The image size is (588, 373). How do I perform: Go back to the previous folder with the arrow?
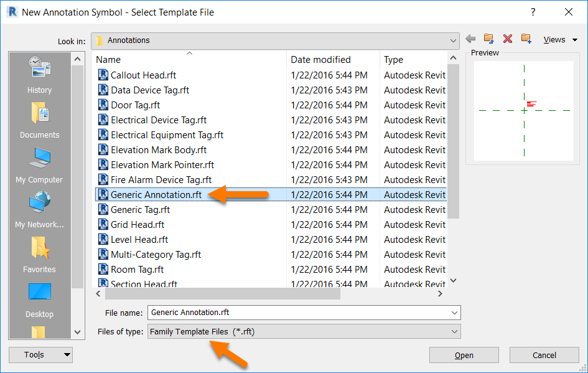(x=470, y=39)
